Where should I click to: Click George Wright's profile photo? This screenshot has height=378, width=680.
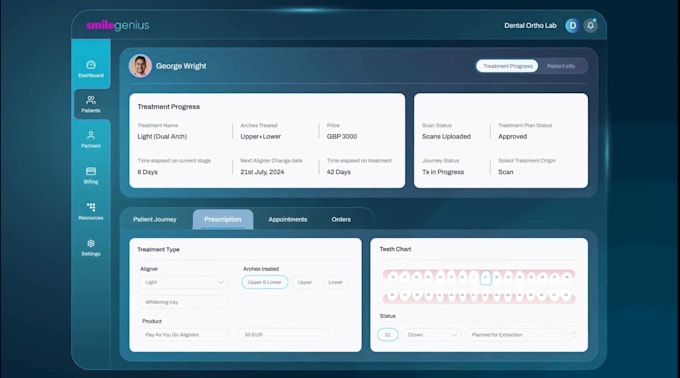tap(140, 66)
